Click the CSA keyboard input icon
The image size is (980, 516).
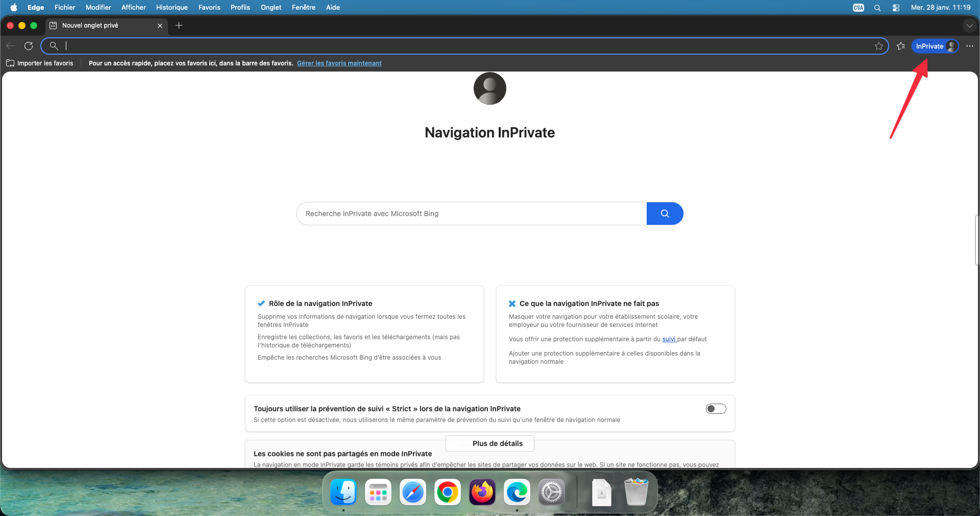click(x=859, y=8)
